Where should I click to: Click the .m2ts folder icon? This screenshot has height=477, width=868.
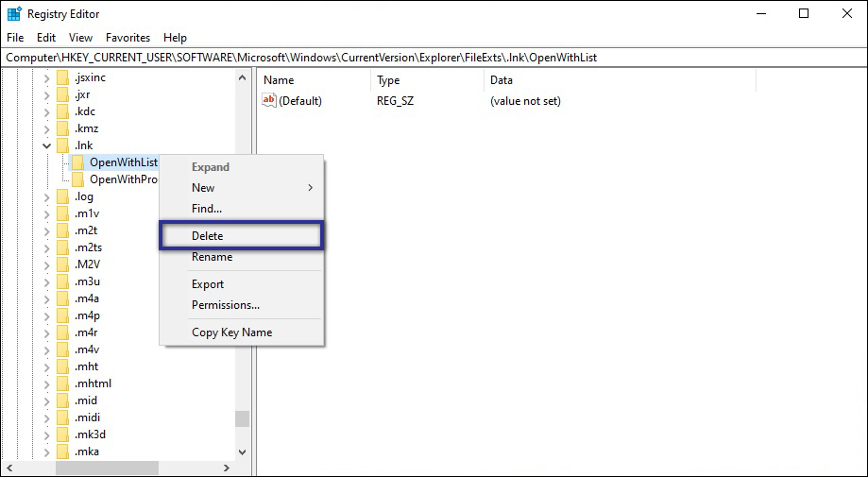pyautogui.click(x=62, y=247)
